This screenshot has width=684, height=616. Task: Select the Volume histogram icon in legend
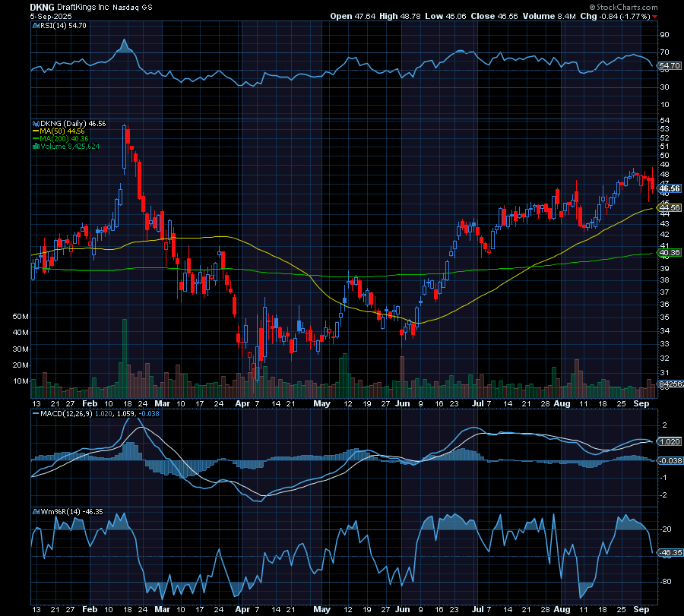click(36, 146)
